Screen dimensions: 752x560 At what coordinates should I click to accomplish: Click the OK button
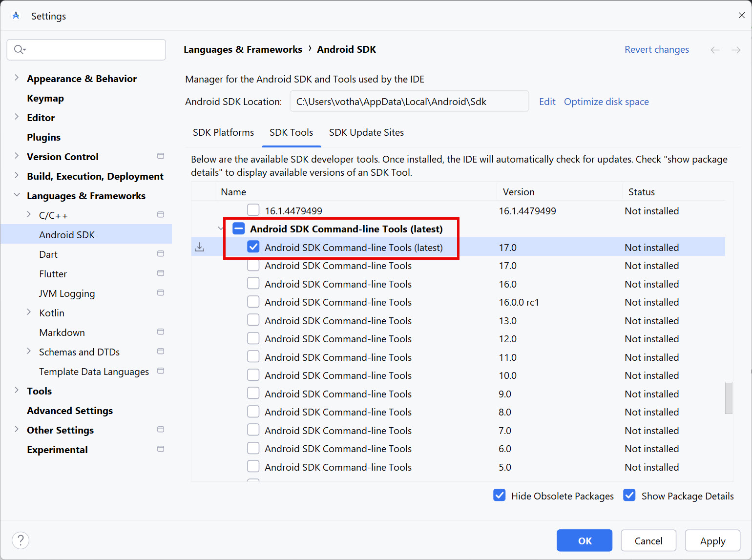pos(585,540)
